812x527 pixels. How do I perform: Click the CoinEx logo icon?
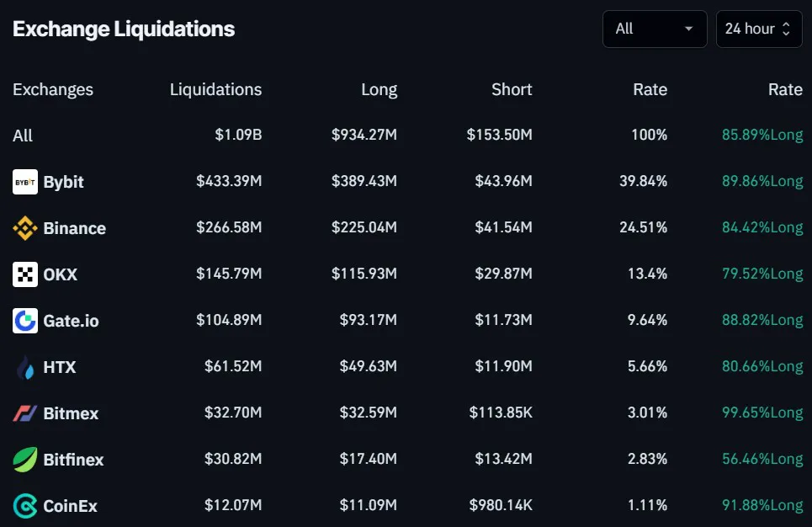(x=25, y=506)
